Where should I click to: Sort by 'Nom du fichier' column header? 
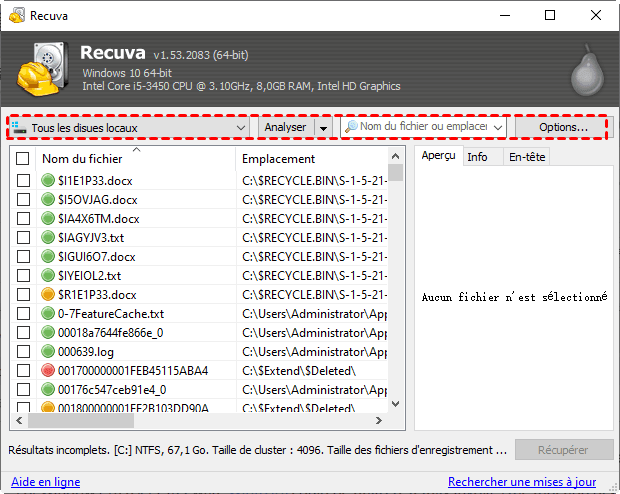coord(136,159)
